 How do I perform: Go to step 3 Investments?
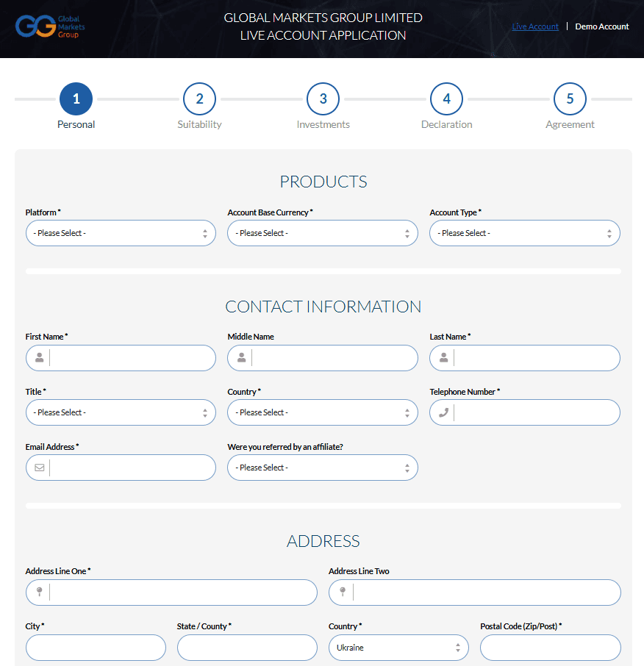[x=323, y=99]
